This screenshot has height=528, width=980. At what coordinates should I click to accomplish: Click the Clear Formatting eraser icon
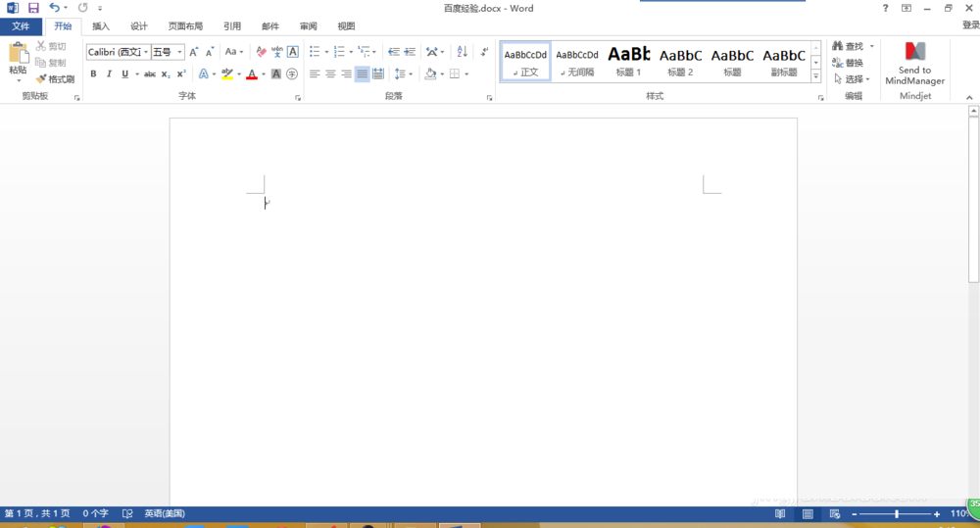(261, 52)
